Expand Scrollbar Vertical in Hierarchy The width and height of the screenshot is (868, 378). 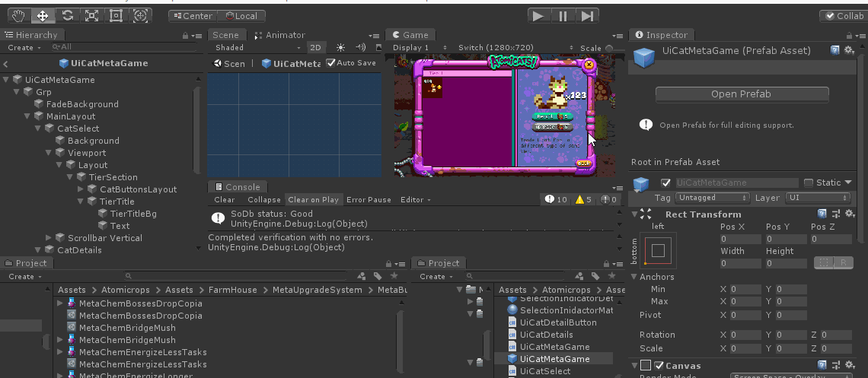[49, 237]
